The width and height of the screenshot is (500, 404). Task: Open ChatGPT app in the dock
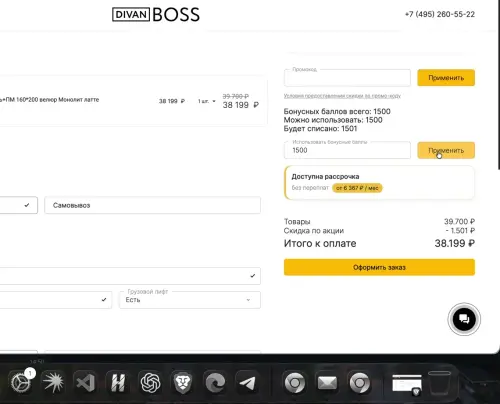(x=150, y=382)
